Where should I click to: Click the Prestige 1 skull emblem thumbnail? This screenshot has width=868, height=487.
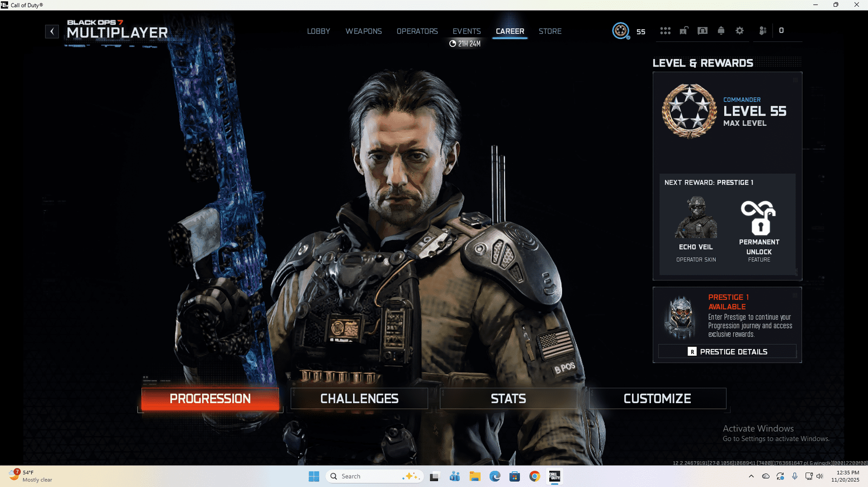(x=681, y=318)
